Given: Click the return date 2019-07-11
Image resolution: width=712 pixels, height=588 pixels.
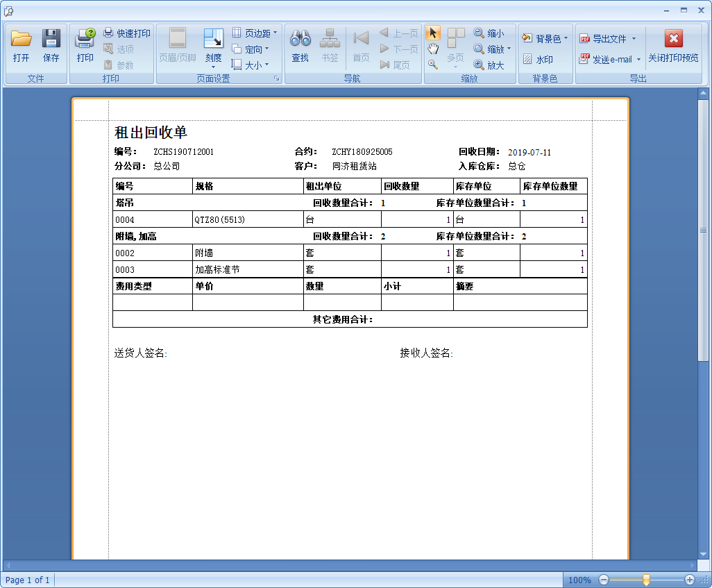Looking at the screenshot, I should [529, 153].
